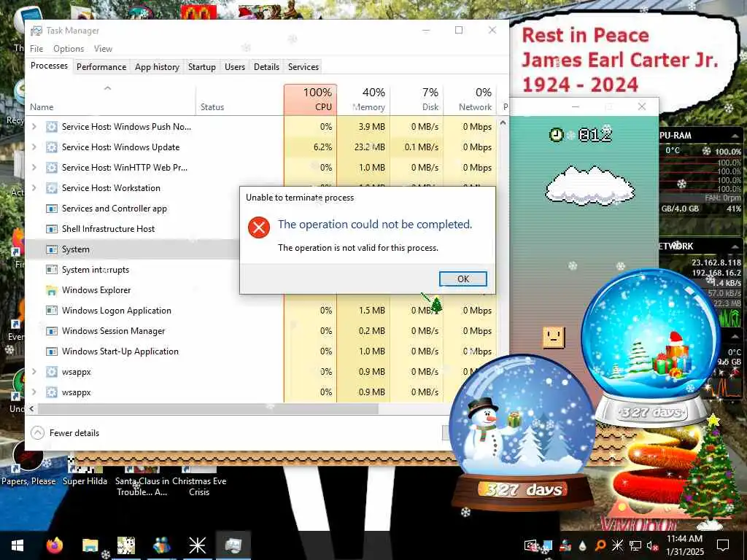Open the File menu in Task Manager
The height and width of the screenshot is (560, 747).
36,49
